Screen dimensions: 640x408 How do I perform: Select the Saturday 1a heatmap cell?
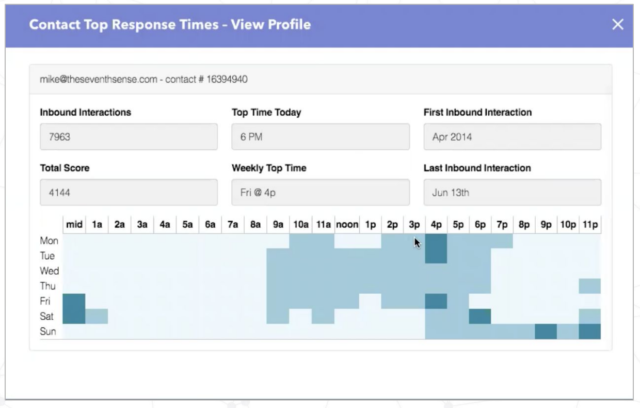[x=97, y=316]
